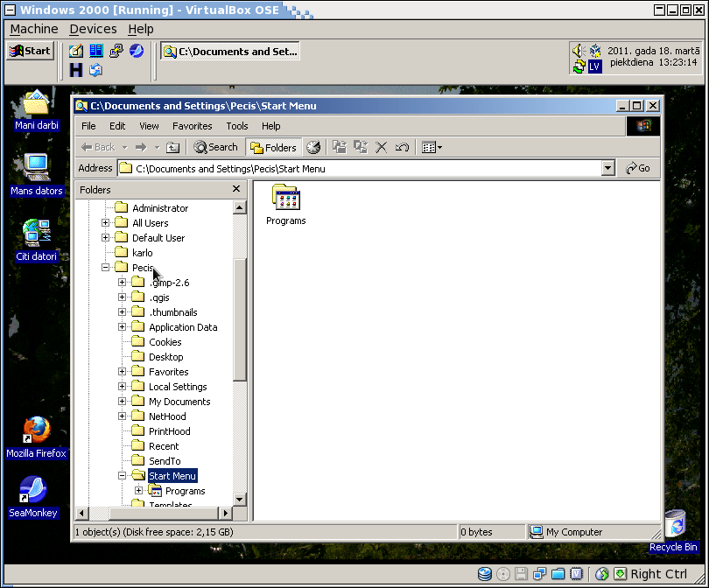Open the volume speaker tray icon
The image size is (709, 588).
click(579, 50)
